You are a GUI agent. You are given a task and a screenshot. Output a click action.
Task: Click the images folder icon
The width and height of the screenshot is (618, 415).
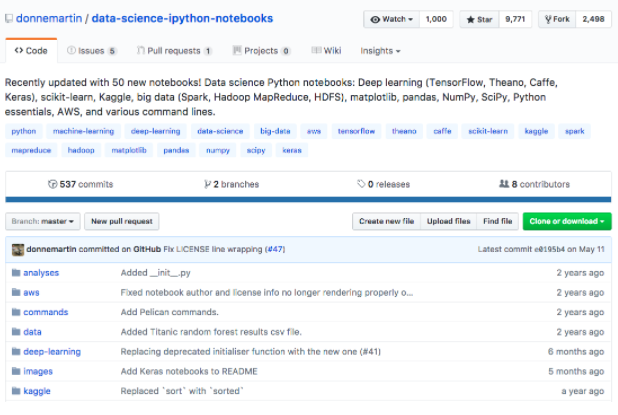pyautogui.click(x=16, y=371)
